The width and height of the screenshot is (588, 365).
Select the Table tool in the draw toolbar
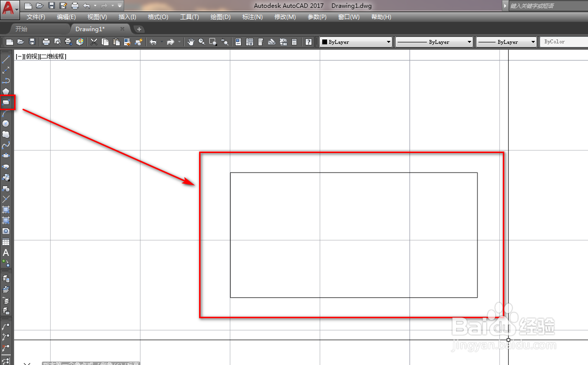[6, 242]
